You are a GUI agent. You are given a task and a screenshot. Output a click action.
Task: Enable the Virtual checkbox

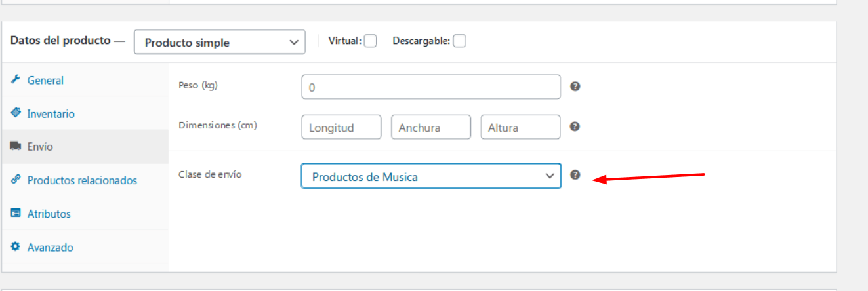(x=371, y=41)
